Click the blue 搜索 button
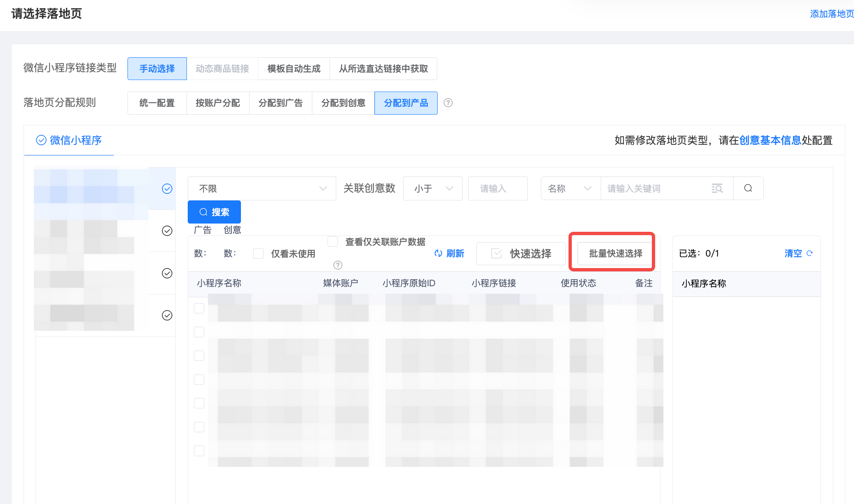854x504 pixels. (x=214, y=212)
